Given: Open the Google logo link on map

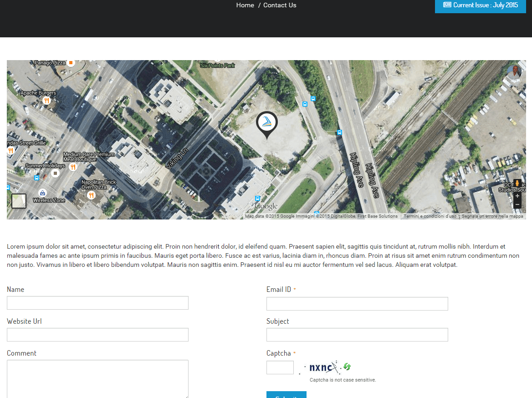Looking at the screenshot, I should 266,206.
